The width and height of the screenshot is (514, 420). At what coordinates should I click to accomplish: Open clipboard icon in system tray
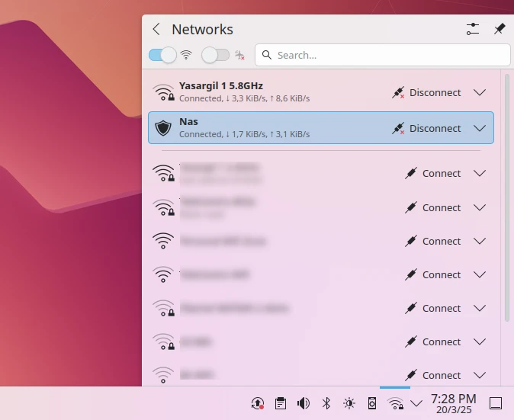(281, 403)
